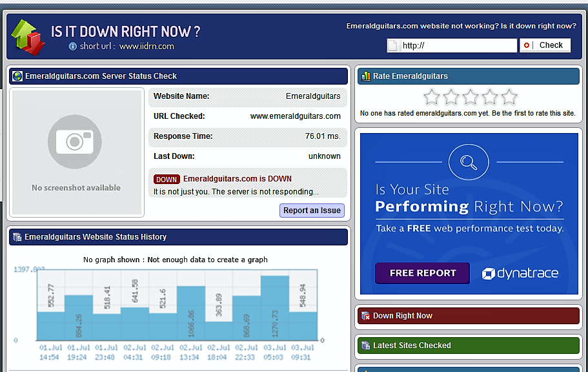Click the Last Down unknown value
This screenshot has height=372, width=588.
325,156
